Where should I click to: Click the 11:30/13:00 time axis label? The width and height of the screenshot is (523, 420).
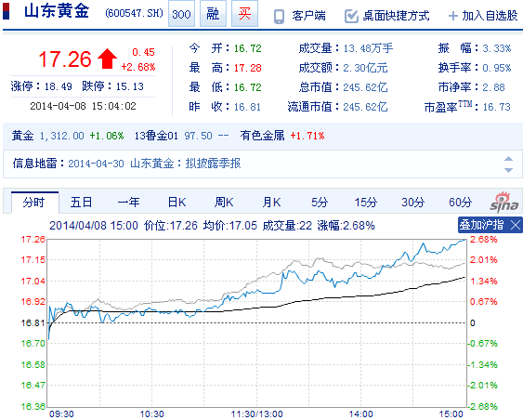[256, 414]
